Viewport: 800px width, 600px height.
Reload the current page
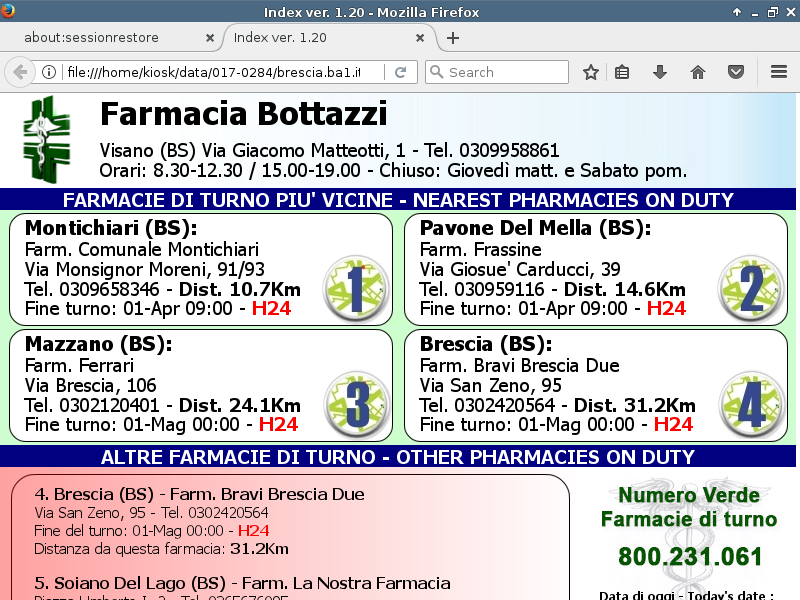pyautogui.click(x=400, y=72)
